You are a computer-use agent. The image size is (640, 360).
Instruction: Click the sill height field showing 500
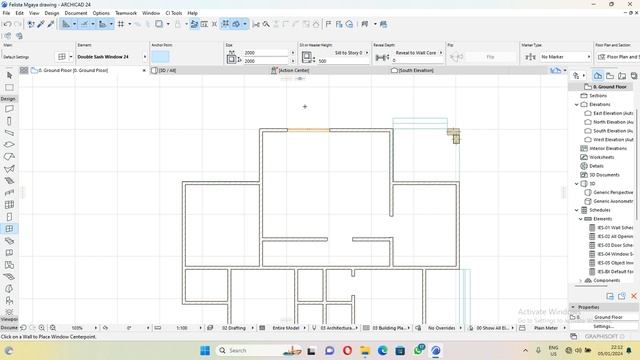(343, 61)
